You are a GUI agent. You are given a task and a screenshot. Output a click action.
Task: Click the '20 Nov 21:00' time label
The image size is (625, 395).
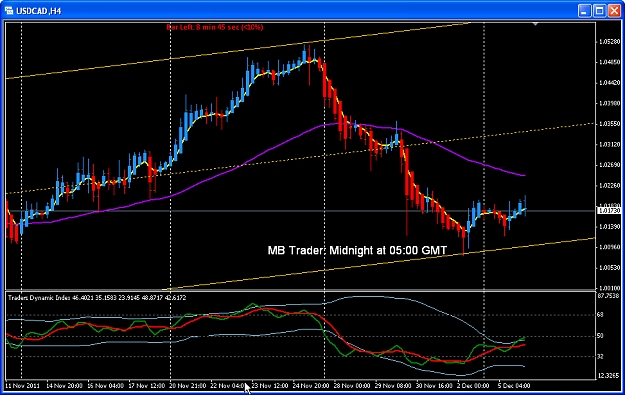(187, 385)
